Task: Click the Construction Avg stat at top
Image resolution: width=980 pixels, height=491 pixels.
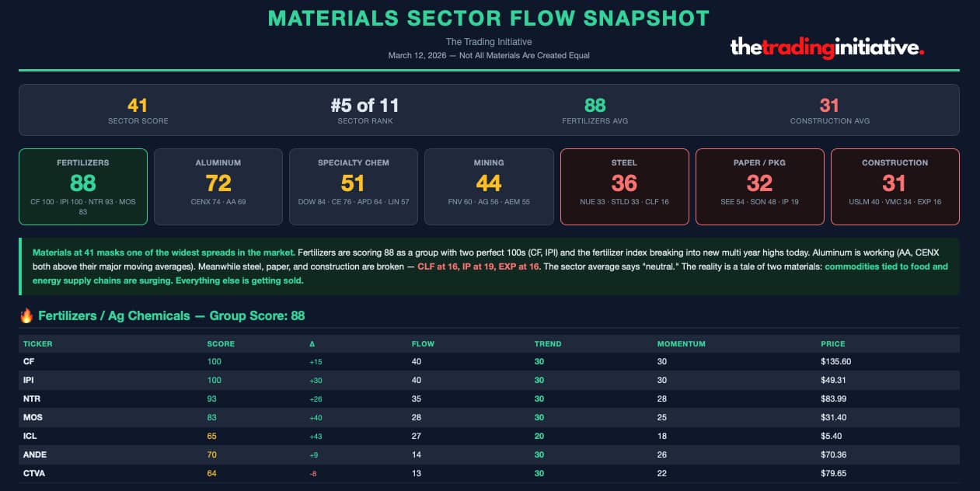Action: (829, 110)
